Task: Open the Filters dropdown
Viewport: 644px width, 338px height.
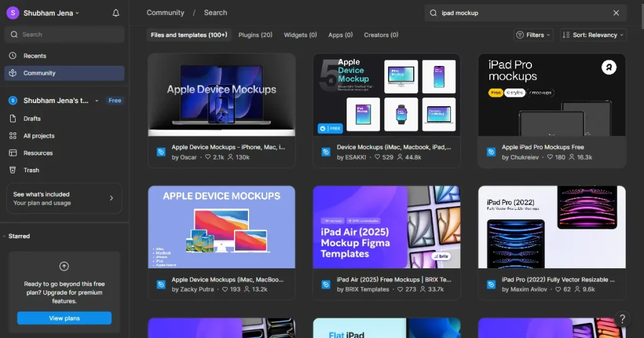Action: tap(533, 35)
